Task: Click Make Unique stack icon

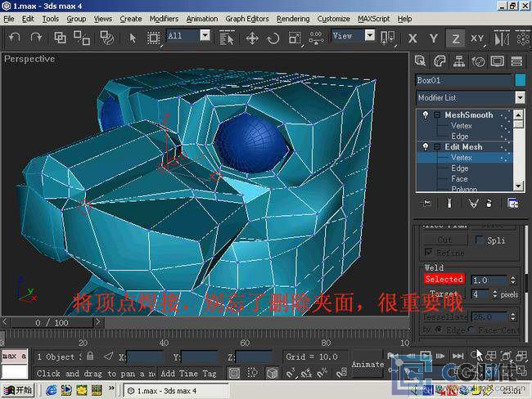Action: tap(473, 203)
